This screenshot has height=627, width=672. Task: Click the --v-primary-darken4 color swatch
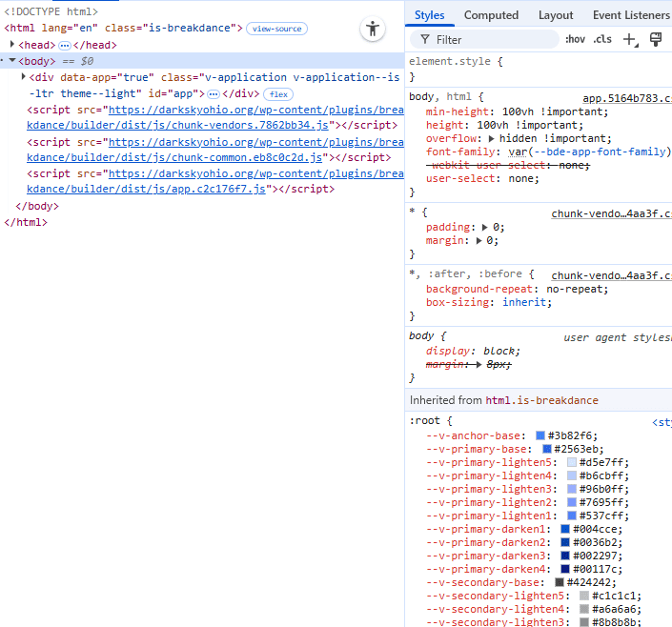[x=565, y=569]
